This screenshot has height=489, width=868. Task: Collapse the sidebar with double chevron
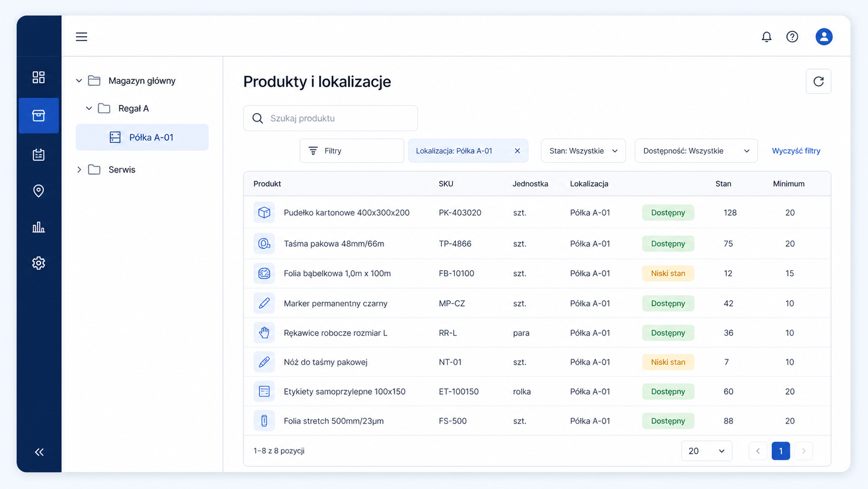pyautogui.click(x=39, y=452)
